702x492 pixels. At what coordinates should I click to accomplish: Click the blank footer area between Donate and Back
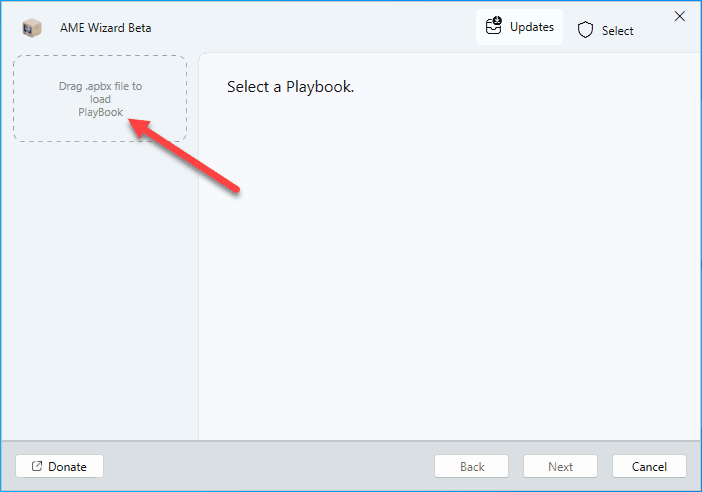[270, 466]
